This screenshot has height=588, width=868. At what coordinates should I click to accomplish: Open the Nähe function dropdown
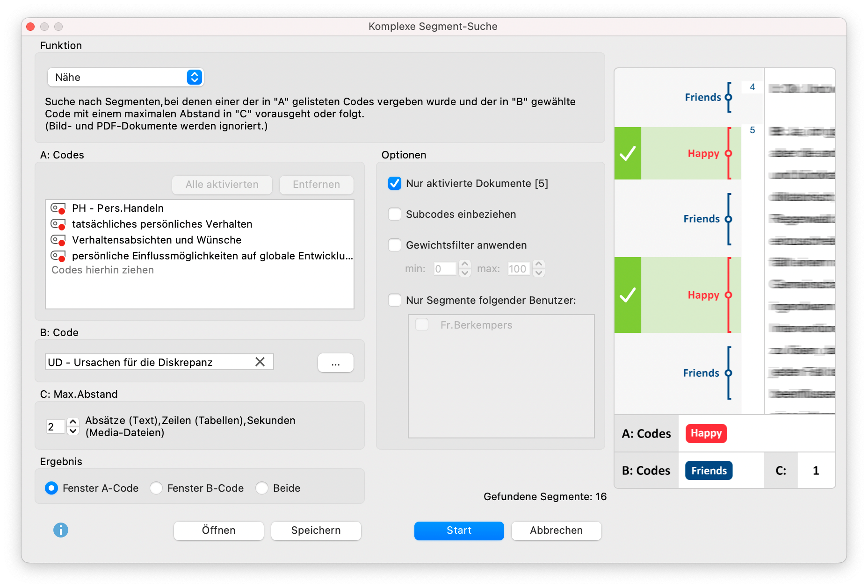pos(125,77)
